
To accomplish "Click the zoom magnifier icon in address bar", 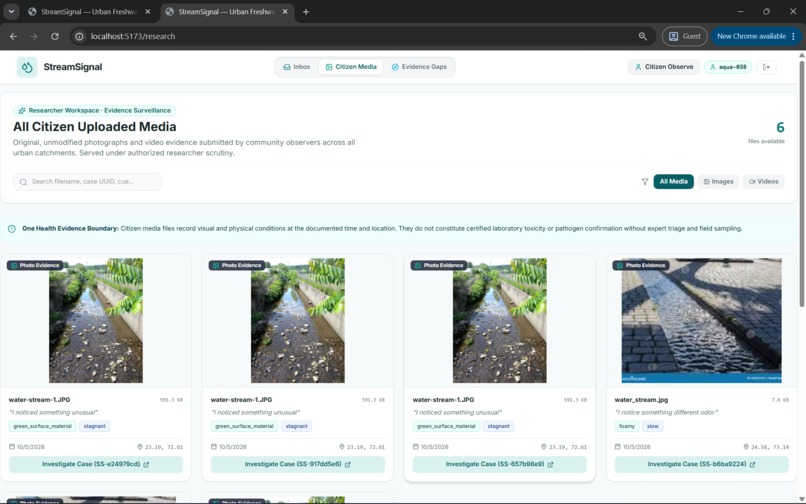I will point(643,37).
